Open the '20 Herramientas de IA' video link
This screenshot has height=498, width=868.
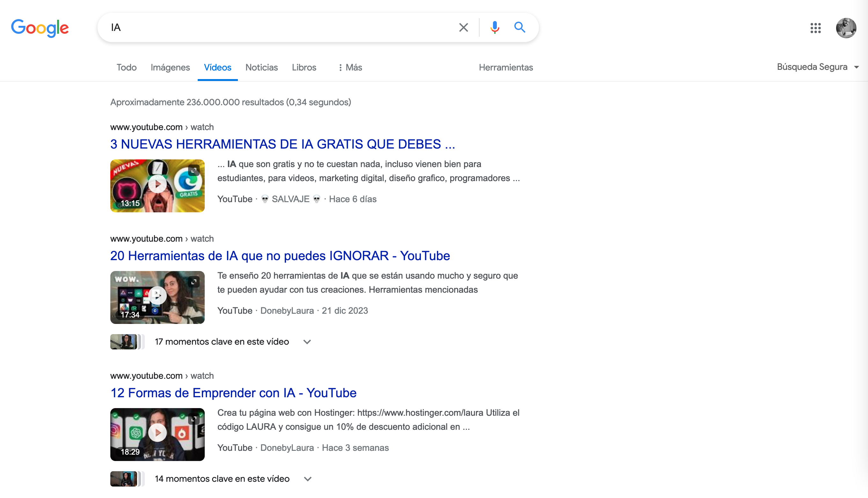(280, 255)
